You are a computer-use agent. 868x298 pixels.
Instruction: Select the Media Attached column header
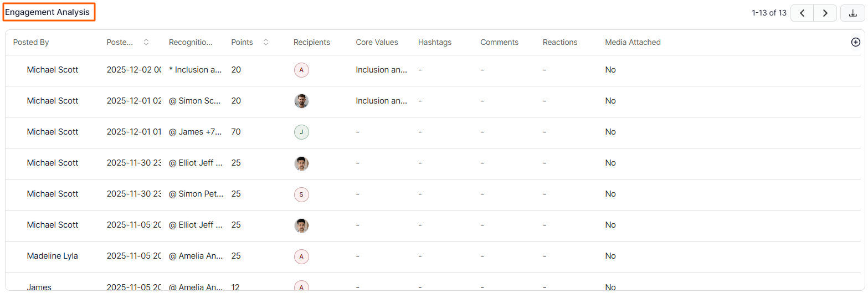coord(633,42)
